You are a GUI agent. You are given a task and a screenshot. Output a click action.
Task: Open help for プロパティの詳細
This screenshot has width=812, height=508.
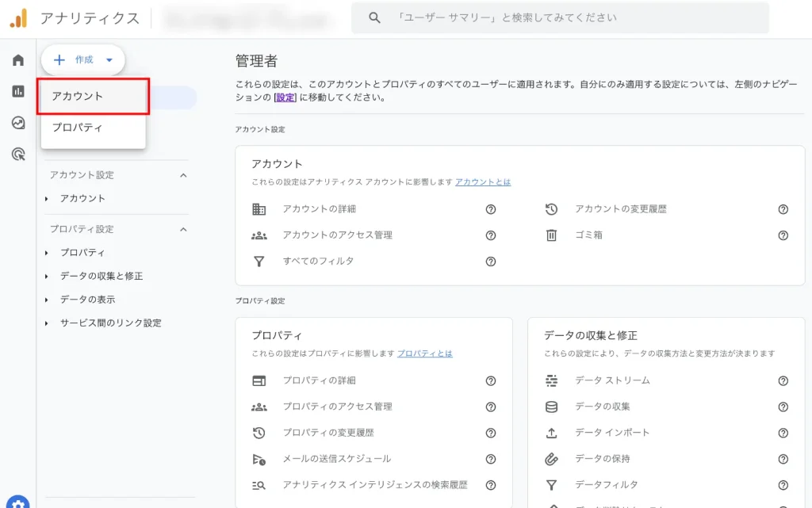click(x=491, y=381)
